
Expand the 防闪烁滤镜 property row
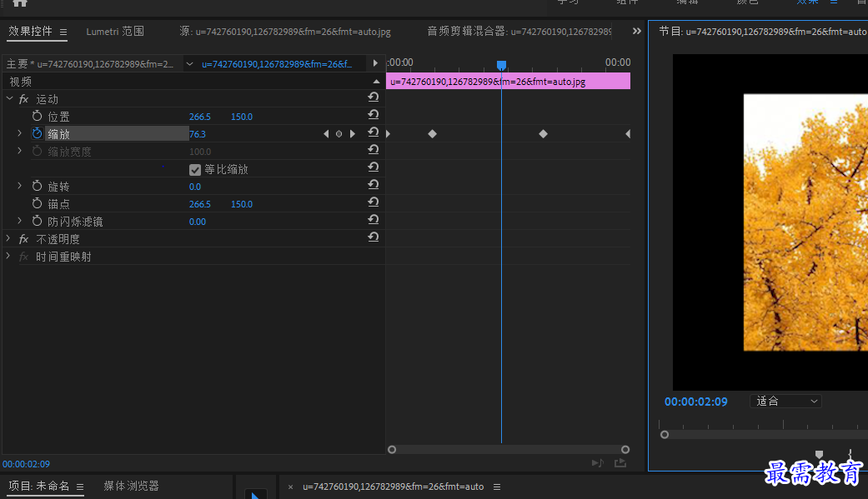(x=20, y=221)
